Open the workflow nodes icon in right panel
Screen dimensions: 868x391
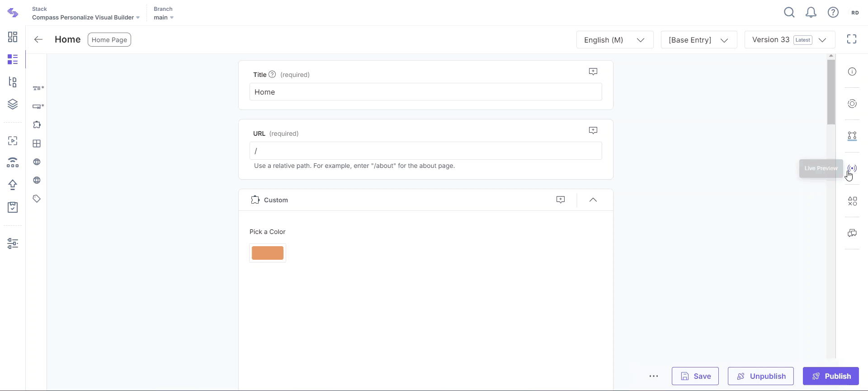point(852,136)
